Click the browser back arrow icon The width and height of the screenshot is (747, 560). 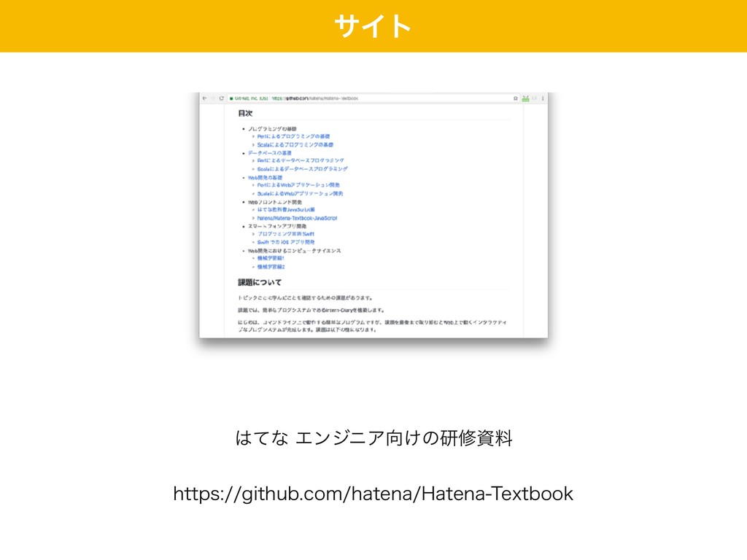(x=205, y=98)
